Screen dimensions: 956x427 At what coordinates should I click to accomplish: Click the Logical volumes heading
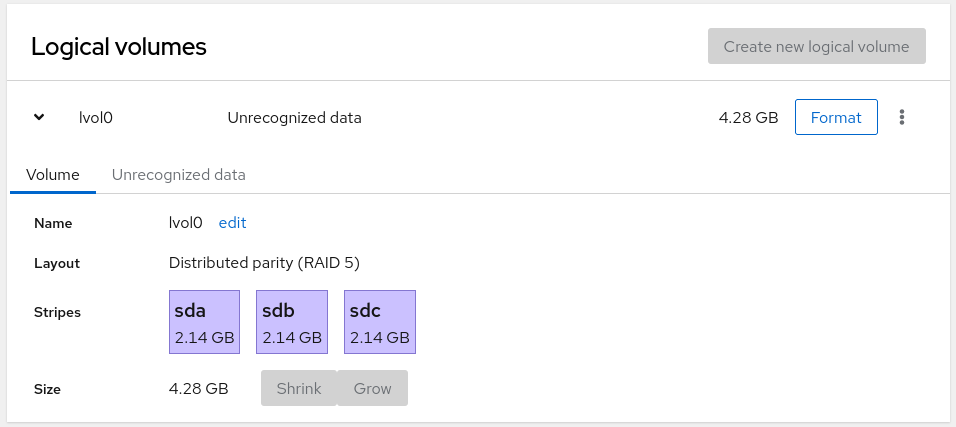pos(119,46)
